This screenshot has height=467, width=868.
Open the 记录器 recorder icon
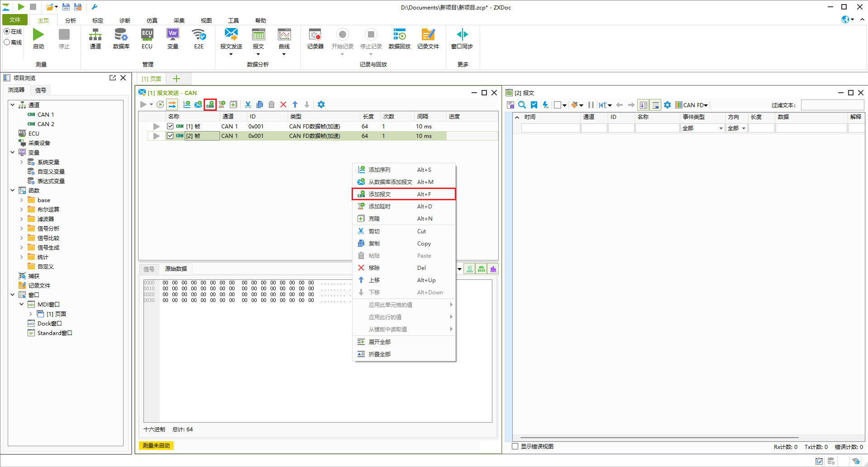pos(315,35)
